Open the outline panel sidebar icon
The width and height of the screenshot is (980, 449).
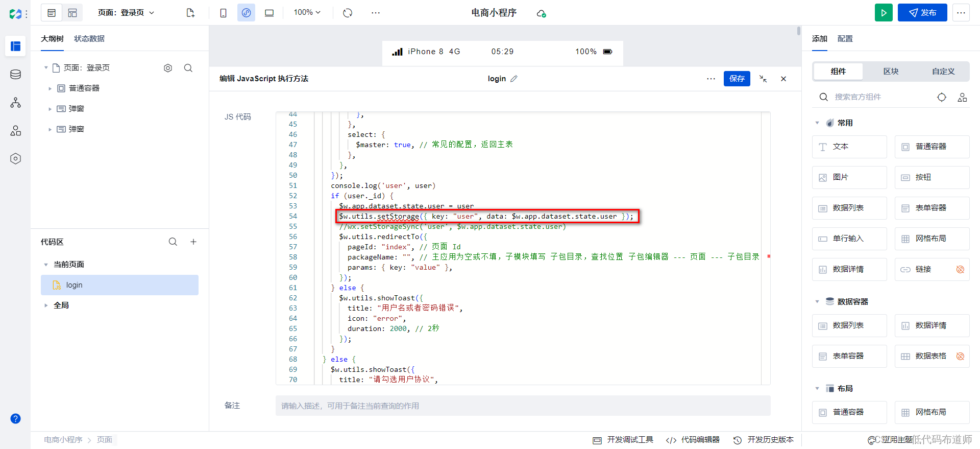[15, 46]
